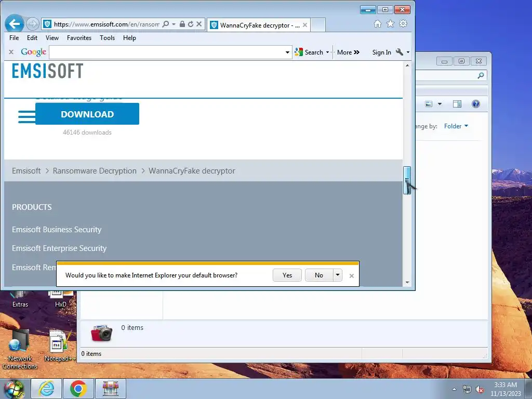The height and width of the screenshot is (399, 532).
Task: Open the hamburger menu on Emsisoft page
Action: pos(26,116)
